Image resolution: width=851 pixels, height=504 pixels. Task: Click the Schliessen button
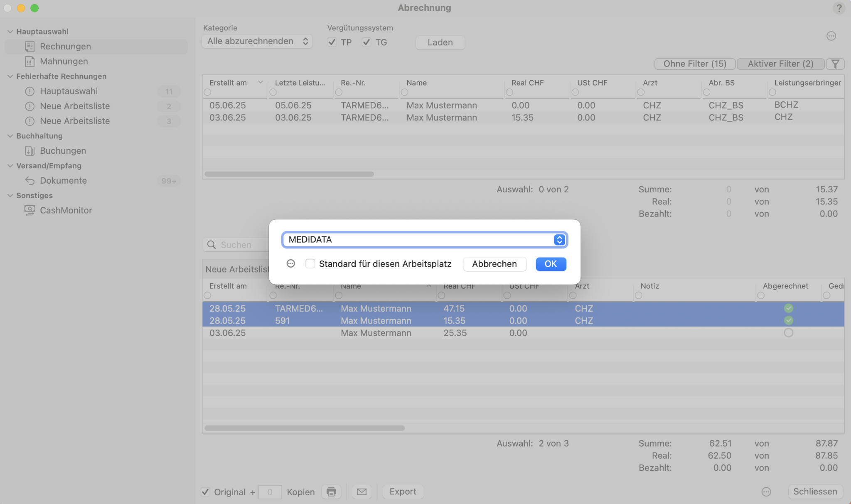(x=815, y=492)
